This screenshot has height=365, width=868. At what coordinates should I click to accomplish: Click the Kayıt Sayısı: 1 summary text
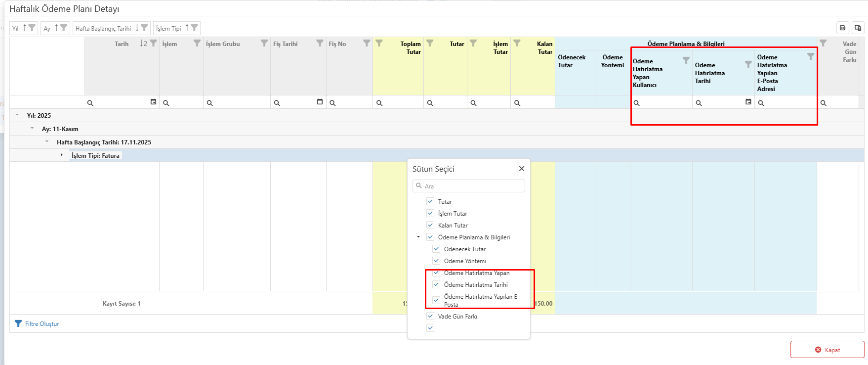[122, 304]
